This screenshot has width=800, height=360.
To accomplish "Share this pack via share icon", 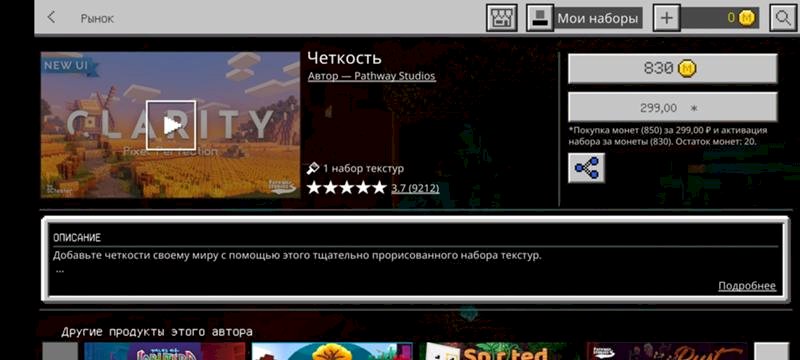I will coord(587,168).
